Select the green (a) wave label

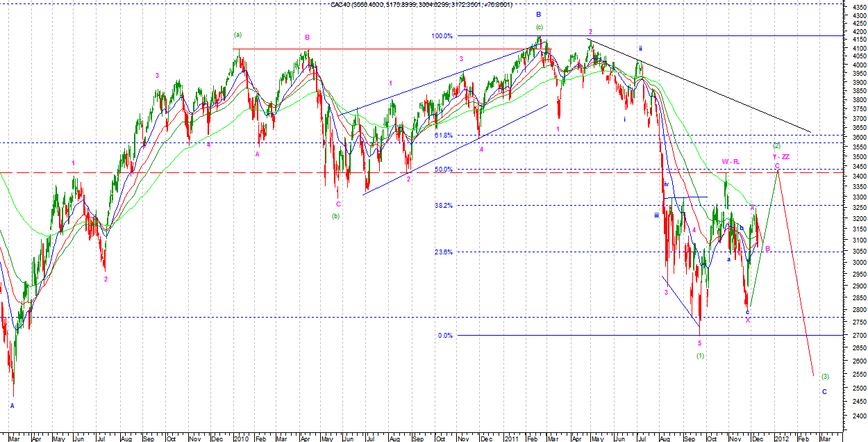click(x=238, y=35)
